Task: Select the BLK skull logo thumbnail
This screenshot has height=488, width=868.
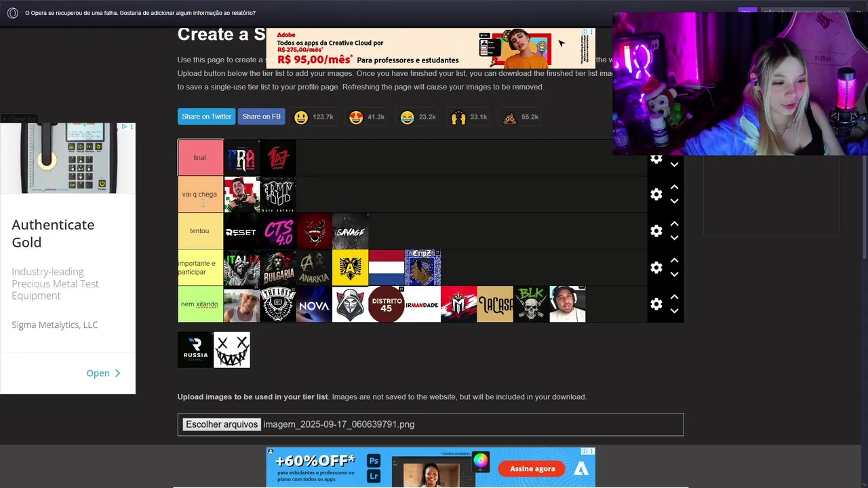Action: 531,304
